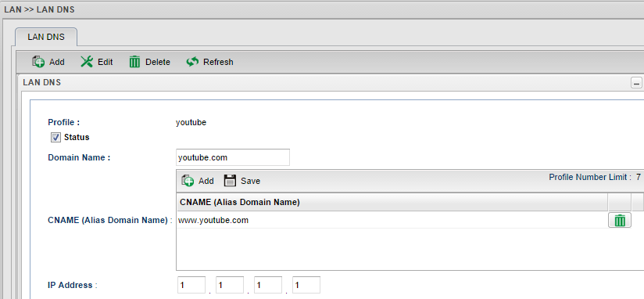Click the Delete trash icon in top toolbar
This screenshot has height=299, width=644.
134,62
